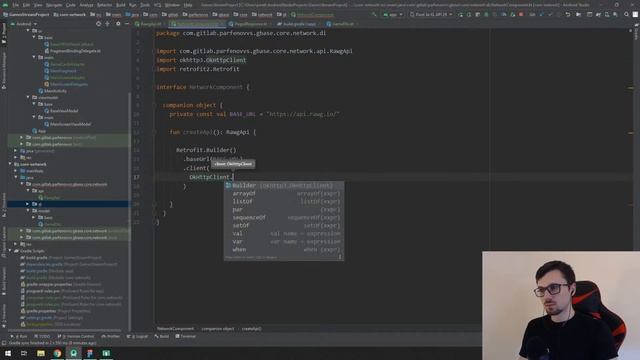Screen dimensions: 640x360
Task: Open the Edit menu
Action: click(x=26, y=5)
